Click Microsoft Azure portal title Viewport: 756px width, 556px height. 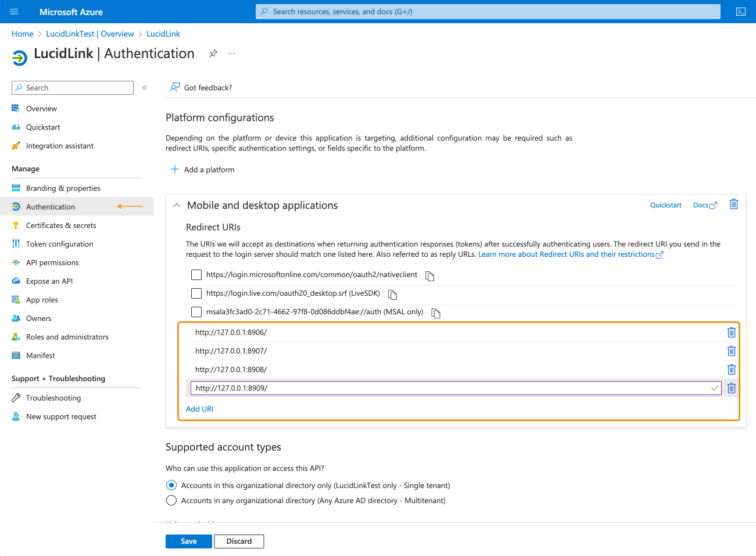click(71, 12)
